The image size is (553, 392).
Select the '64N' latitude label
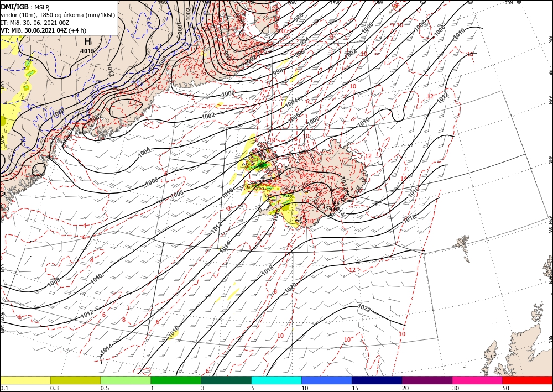[x=550, y=160]
